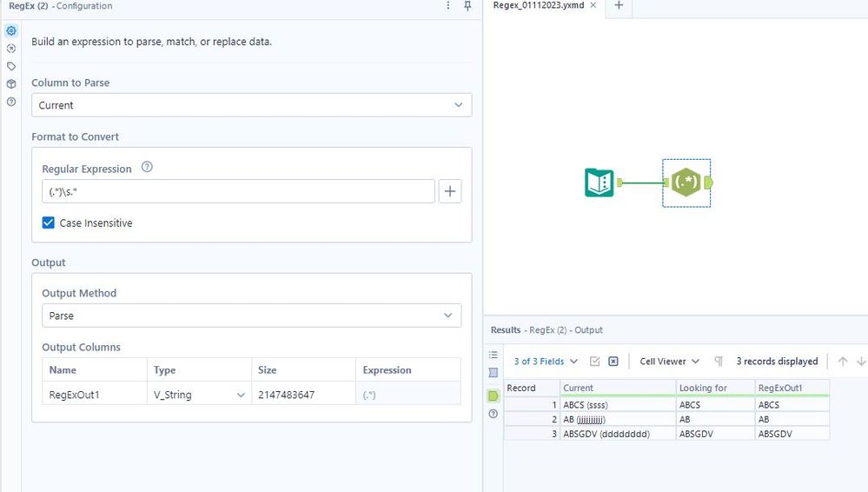The width and height of the screenshot is (868, 492).
Task: Click the plus button beside Regular Expression
Action: coord(449,192)
